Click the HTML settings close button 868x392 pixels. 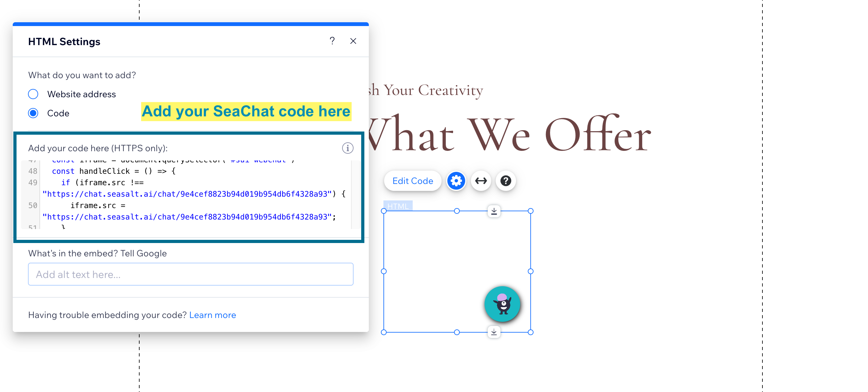pos(353,42)
